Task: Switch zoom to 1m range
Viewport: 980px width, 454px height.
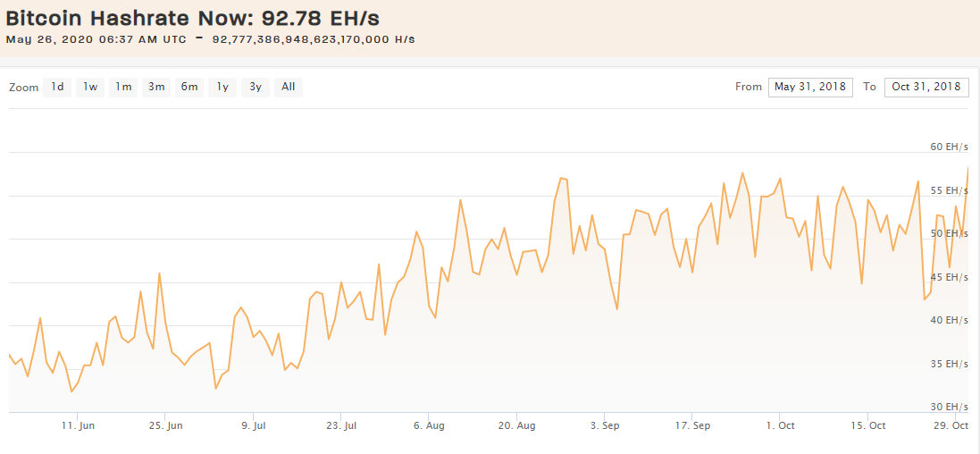Action: (x=123, y=87)
